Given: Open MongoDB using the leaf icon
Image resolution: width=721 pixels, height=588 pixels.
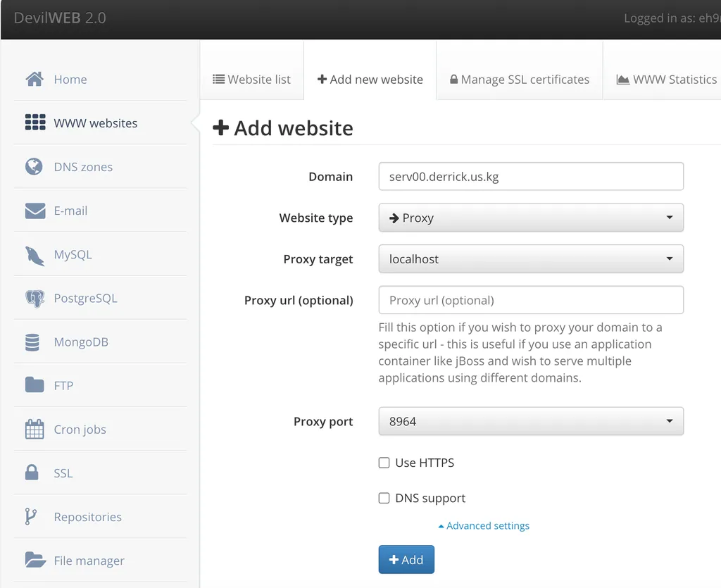Looking at the screenshot, I should [x=35, y=341].
